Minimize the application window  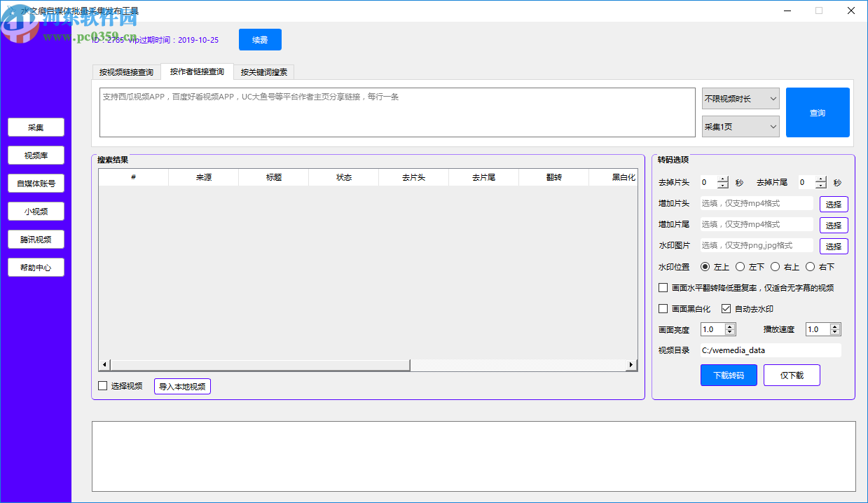click(787, 11)
